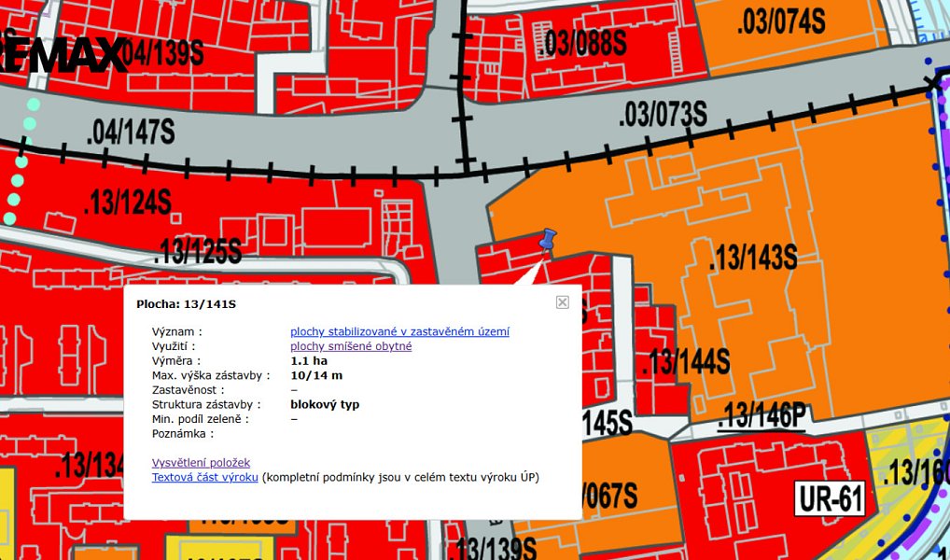Open the 'plochy smíšené obytné' link
Viewport: 950px width, 560px height.
[351, 346]
